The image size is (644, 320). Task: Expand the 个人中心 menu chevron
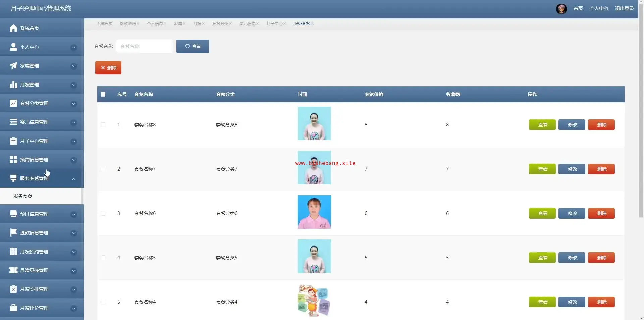tap(74, 48)
